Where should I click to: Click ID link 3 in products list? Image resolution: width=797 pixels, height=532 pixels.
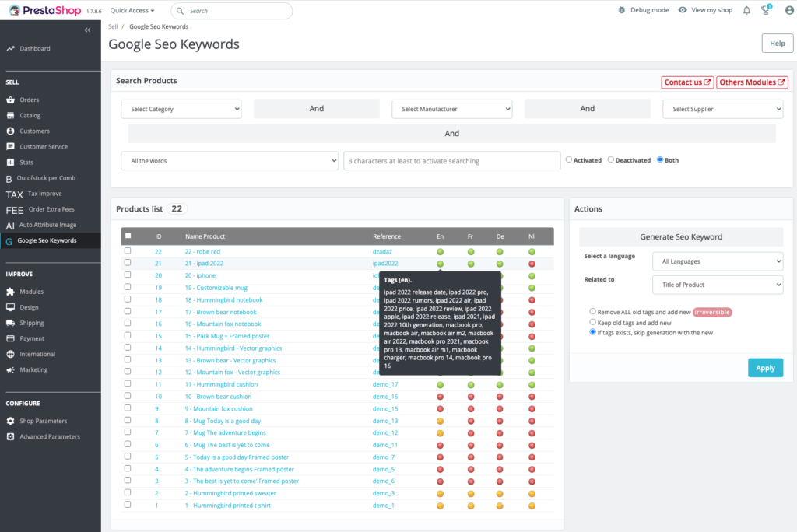(x=156, y=481)
